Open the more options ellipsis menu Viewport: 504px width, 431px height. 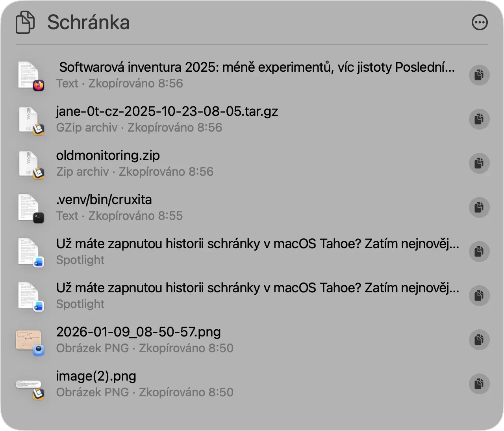480,22
